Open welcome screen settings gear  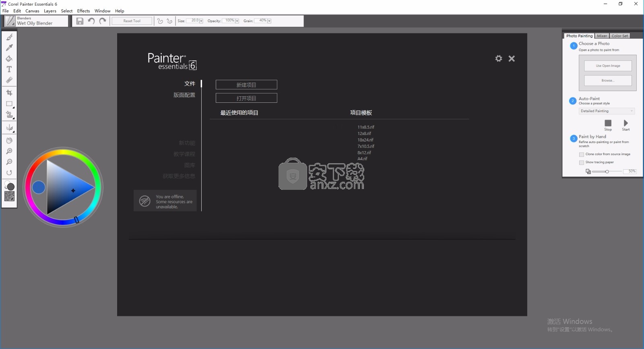coord(499,58)
